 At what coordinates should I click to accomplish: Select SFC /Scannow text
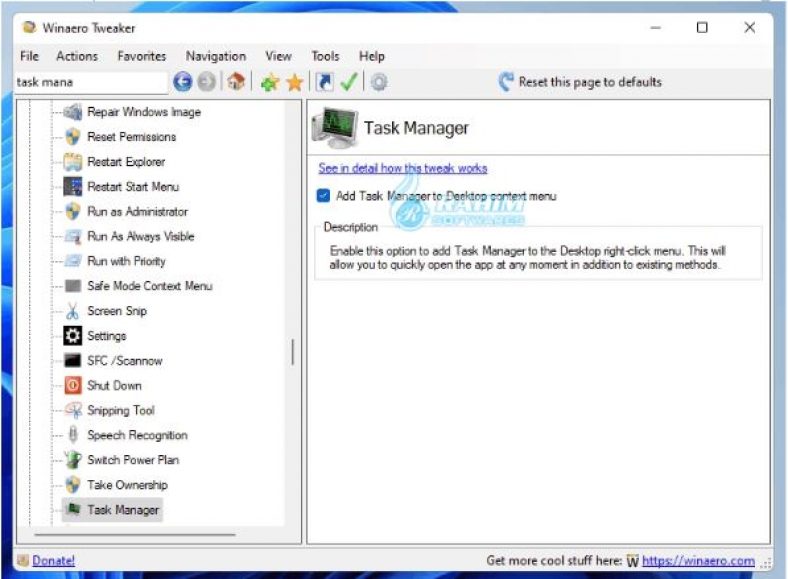[x=125, y=360]
